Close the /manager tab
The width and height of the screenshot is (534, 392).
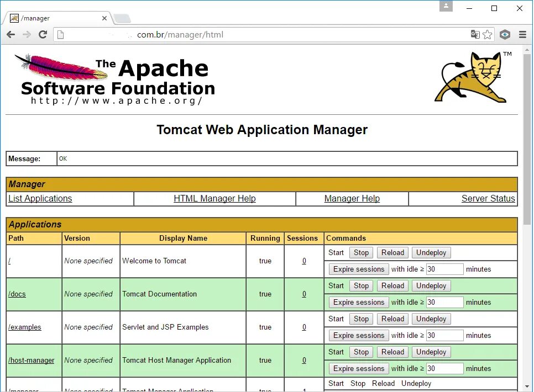(104, 18)
